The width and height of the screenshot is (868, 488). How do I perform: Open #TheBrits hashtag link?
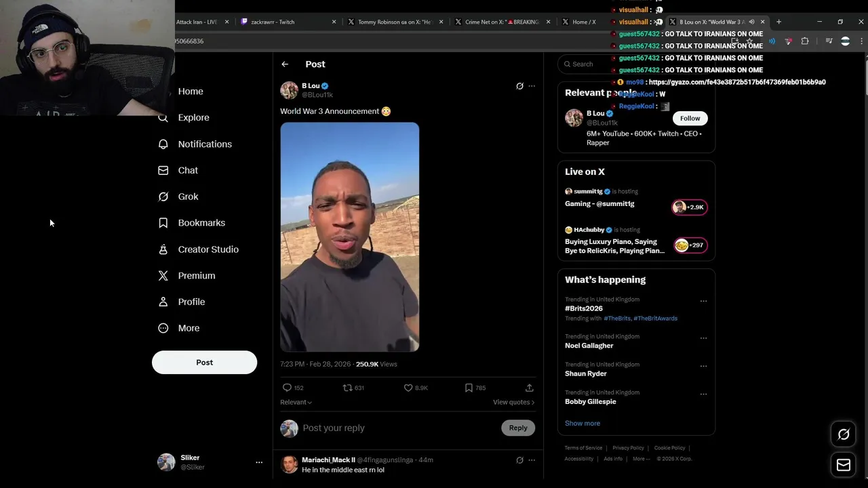coord(617,319)
